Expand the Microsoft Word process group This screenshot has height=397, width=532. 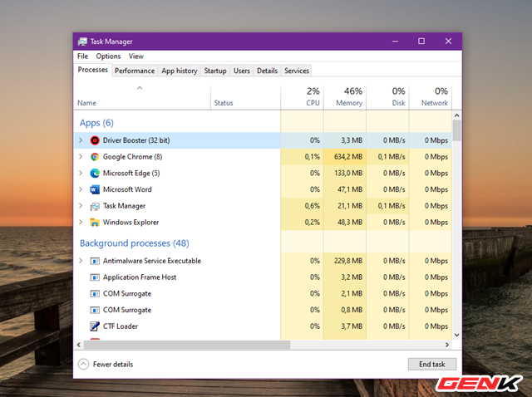tap(81, 189)
